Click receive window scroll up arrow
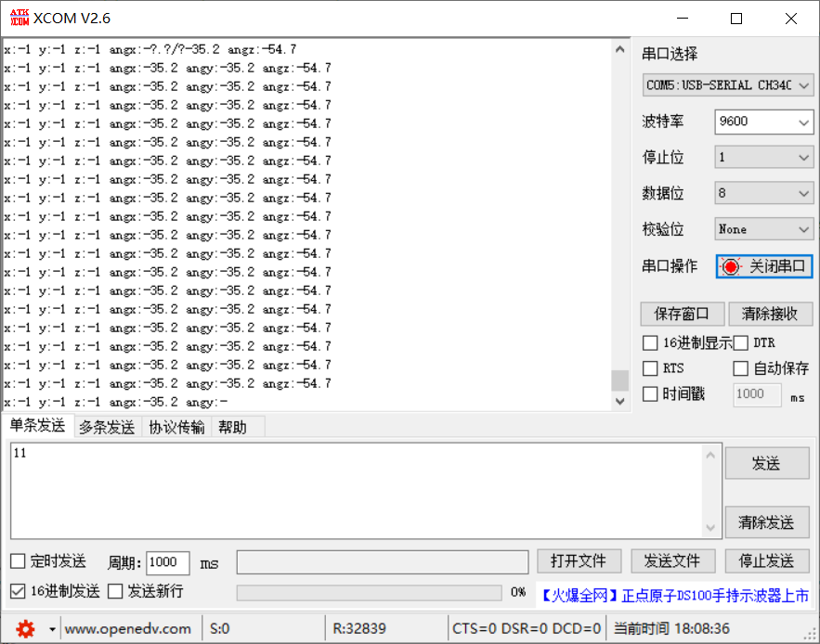 point(619,50)
